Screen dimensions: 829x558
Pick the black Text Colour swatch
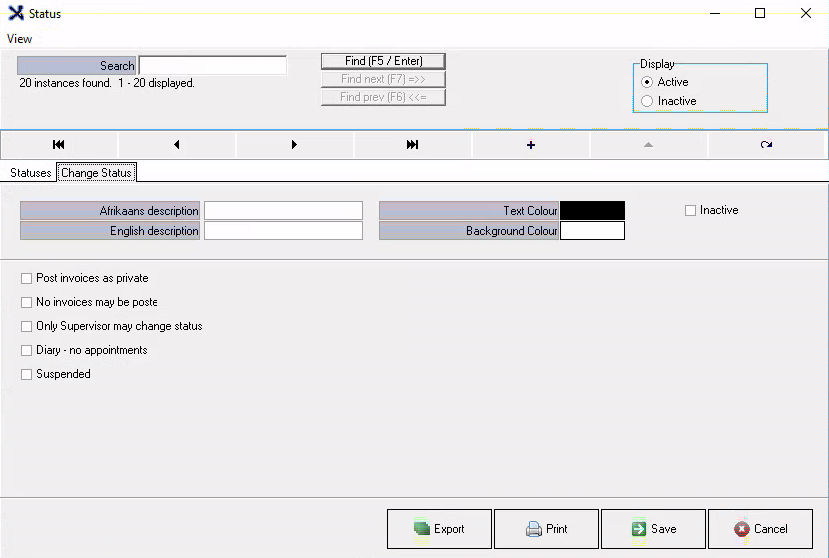click(592, 211)
